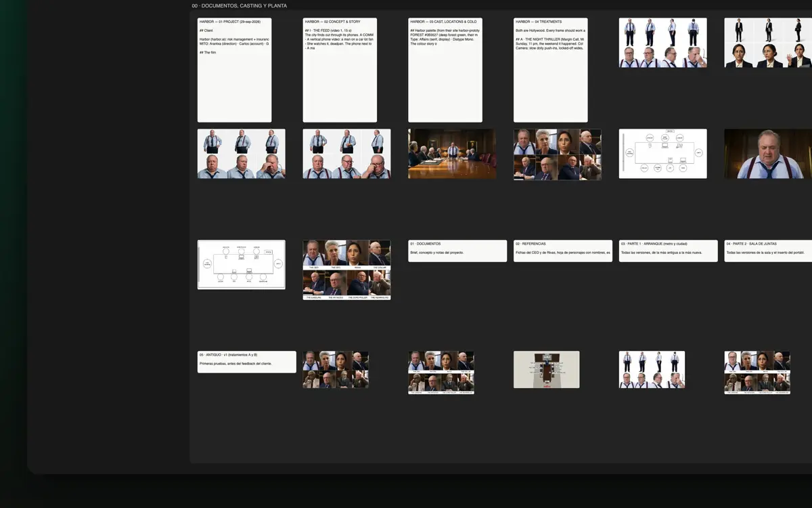Image resolution: width=812 pixels, height=508 pixels.
Task: Select the CEO pose sheet right of HARBOR 04 TREATMENTS
Action: coord(663,43)
